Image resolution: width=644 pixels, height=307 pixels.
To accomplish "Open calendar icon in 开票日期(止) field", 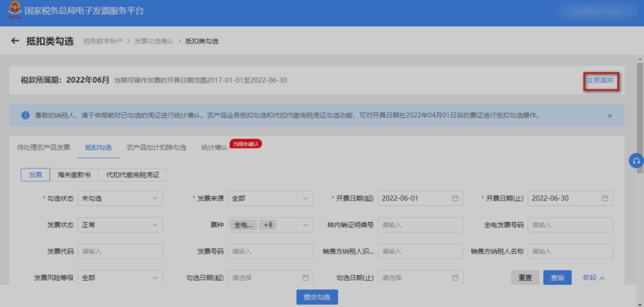I will (x=605, y=198).
